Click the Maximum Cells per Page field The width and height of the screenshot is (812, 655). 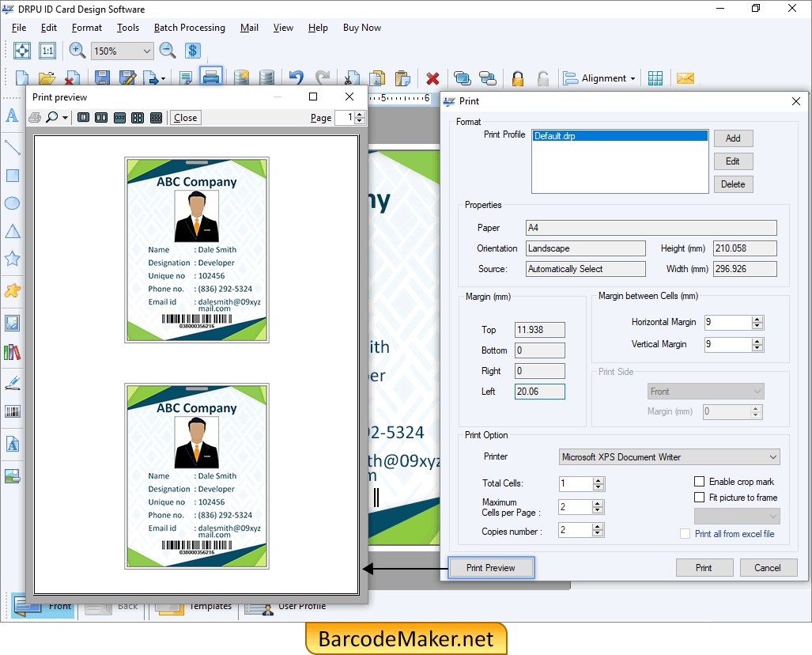coord(576,507)
